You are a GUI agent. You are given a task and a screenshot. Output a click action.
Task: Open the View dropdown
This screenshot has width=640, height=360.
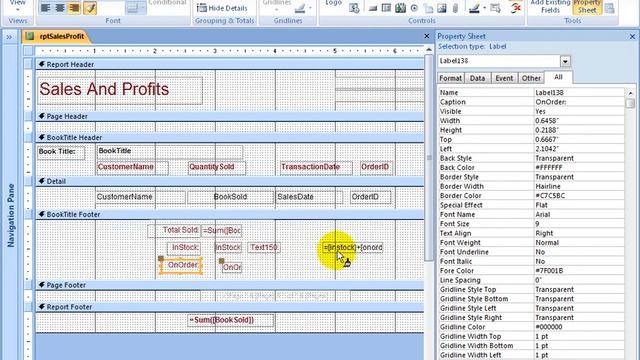coord(18,5)
